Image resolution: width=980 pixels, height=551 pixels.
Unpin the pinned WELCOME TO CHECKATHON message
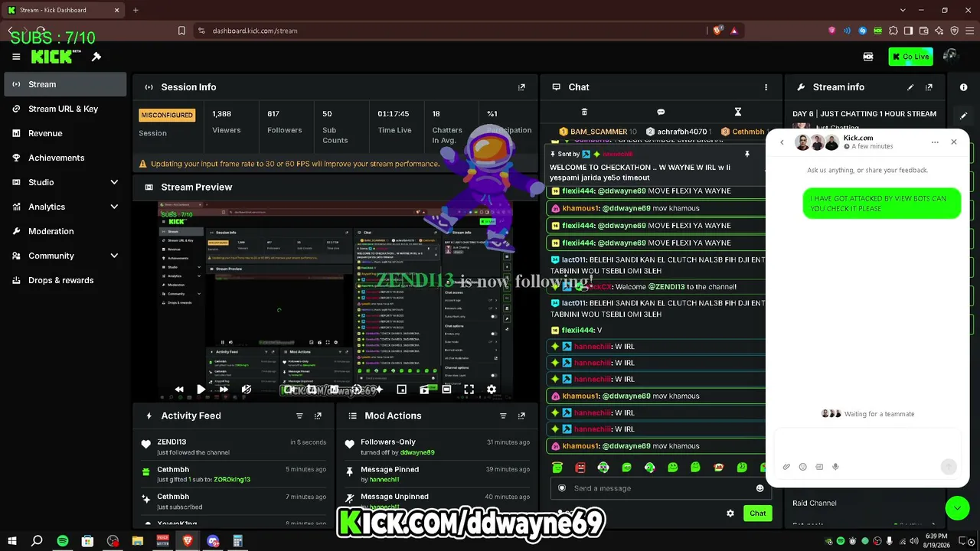746,154
